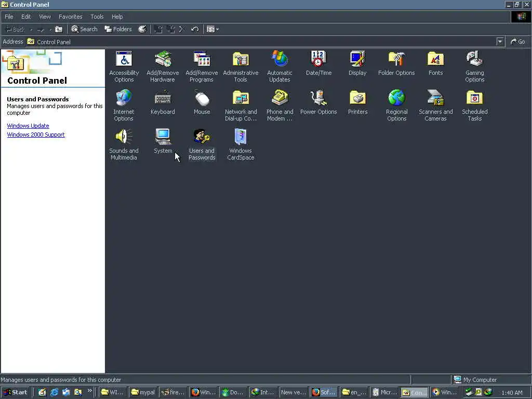Open Add/Remove Hardware
Image resolution: width=532 pixels, height=399 pixels.
coord(163,66)
